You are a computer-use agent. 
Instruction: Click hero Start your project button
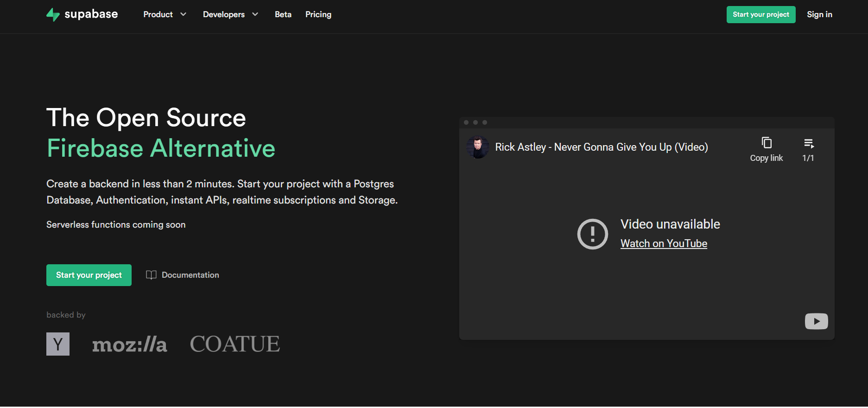pyautogui.click(x=89, y=275)
